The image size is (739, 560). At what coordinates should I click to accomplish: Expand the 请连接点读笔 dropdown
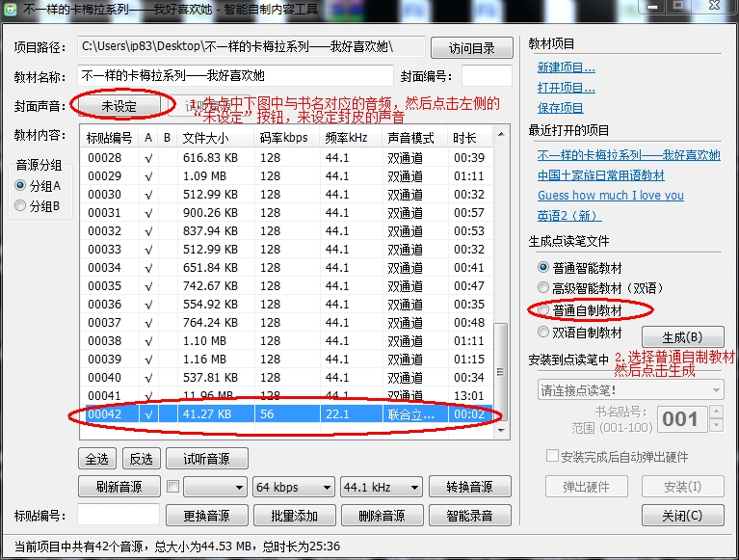pos(629,390)
